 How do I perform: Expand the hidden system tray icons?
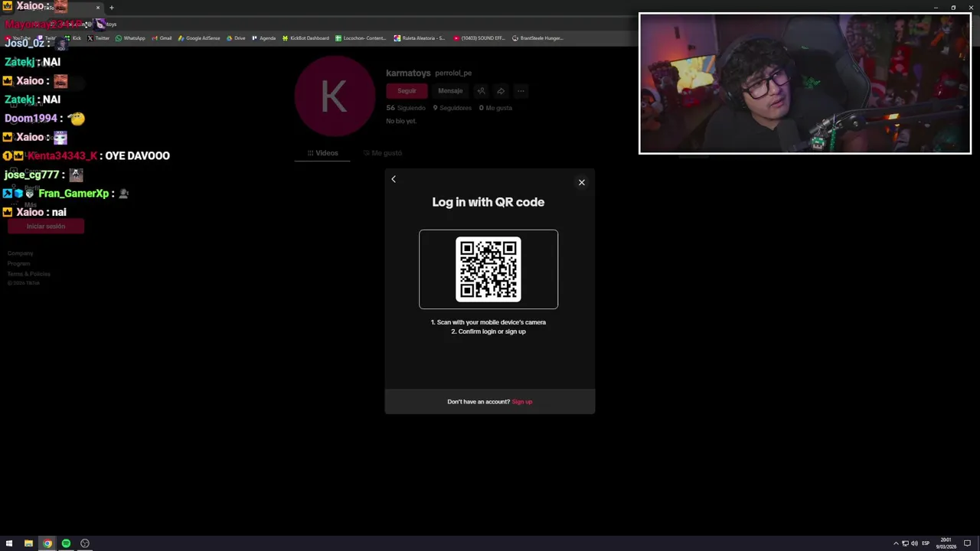(x=896, y=543)
